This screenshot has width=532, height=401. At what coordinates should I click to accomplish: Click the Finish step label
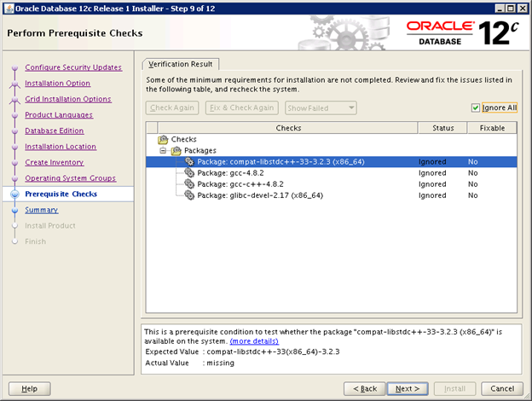35,241
